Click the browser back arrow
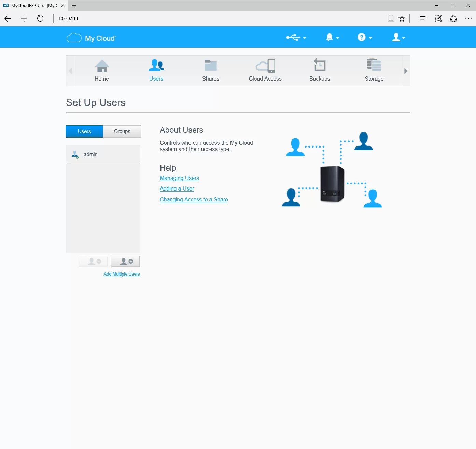The height and width of the screenshot is (449, 476). 8,18
